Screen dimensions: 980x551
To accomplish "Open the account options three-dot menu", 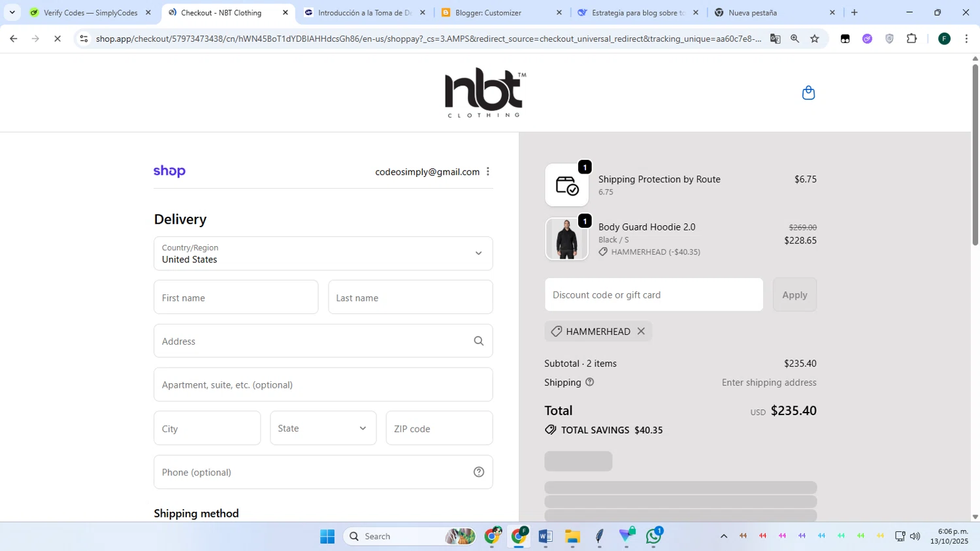I will click(x=488, y=172).
